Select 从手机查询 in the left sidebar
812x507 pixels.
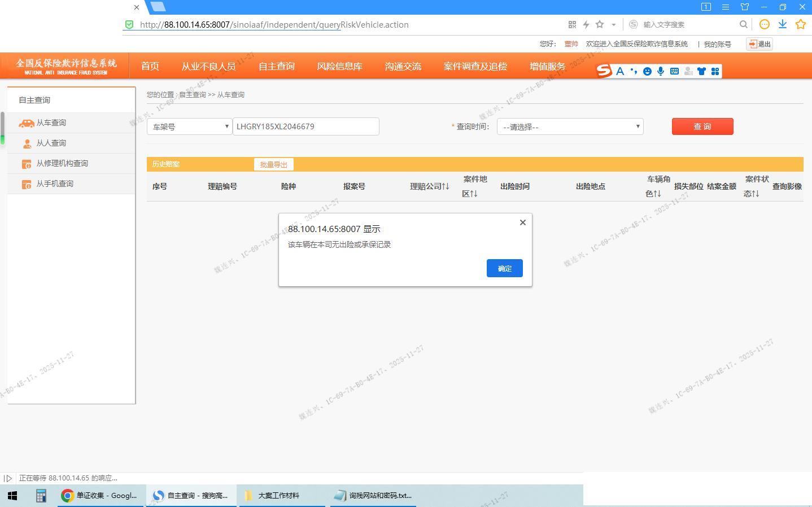[55, 183]
